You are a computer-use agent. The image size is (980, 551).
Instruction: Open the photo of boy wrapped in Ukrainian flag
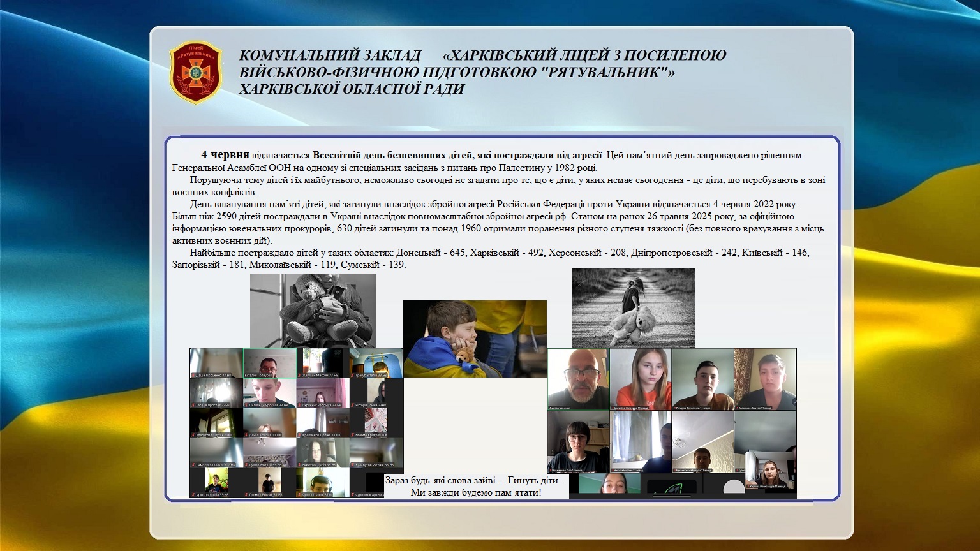coord(475,339)
